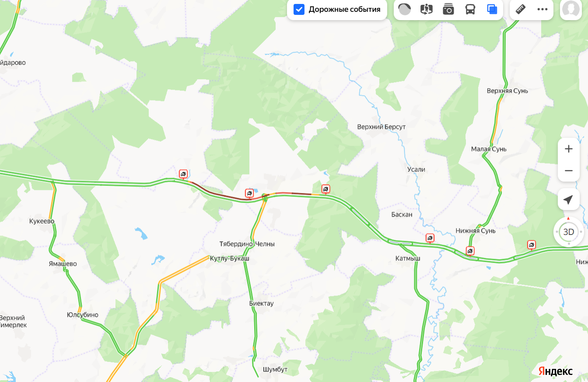
Task: Open the Yandex logo link
Action: click(555, 371)
